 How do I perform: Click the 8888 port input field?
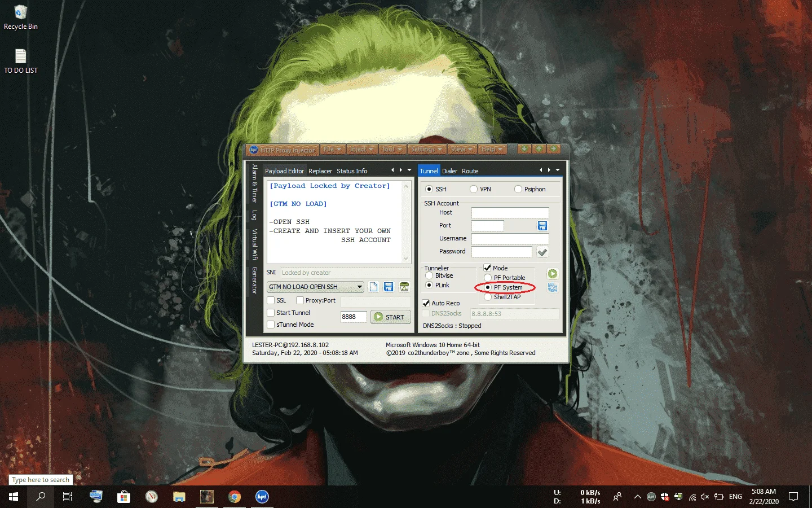(354, 317)
